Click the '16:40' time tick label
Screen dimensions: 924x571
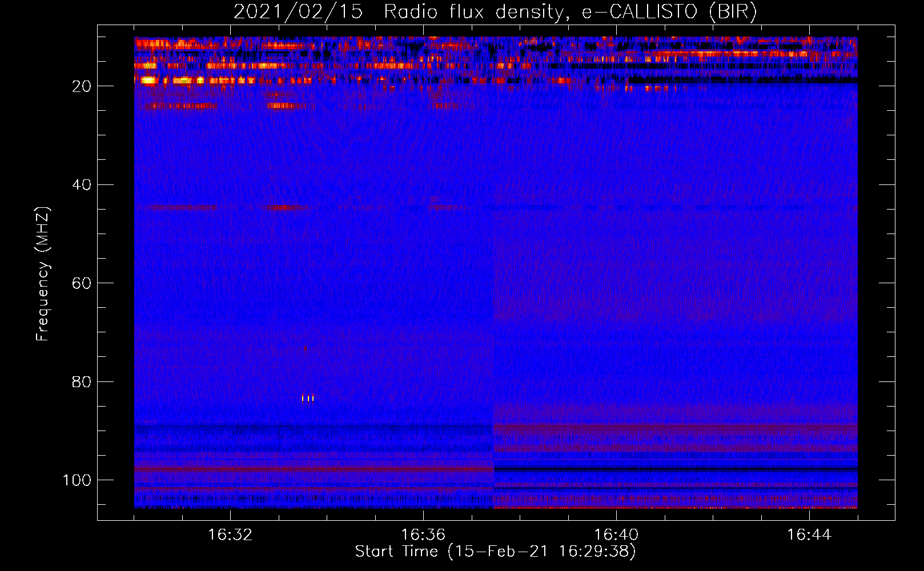tap(616, 535)
